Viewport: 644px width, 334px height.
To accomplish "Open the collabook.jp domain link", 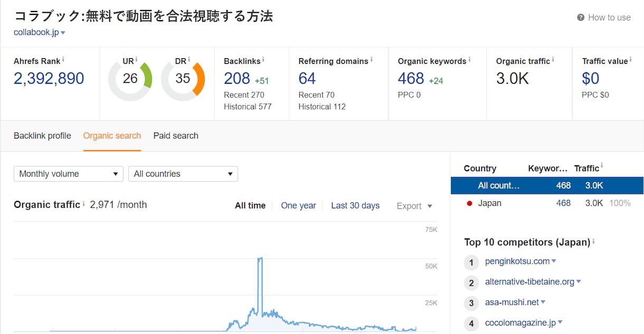I will pos(36,32).
